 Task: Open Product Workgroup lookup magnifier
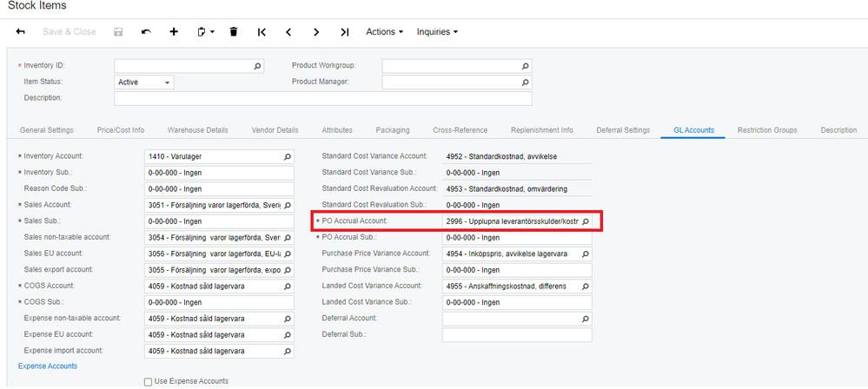coord(526,66)
